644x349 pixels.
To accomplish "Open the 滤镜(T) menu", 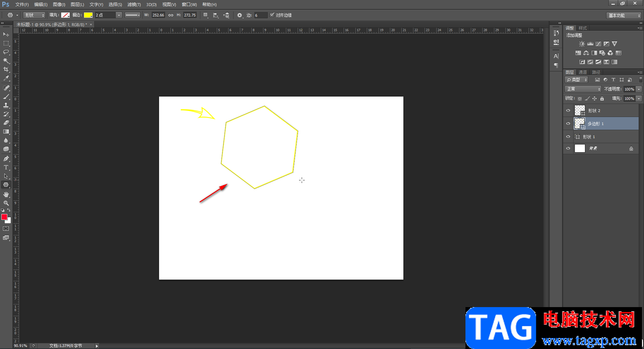I will tap(134, 4).
